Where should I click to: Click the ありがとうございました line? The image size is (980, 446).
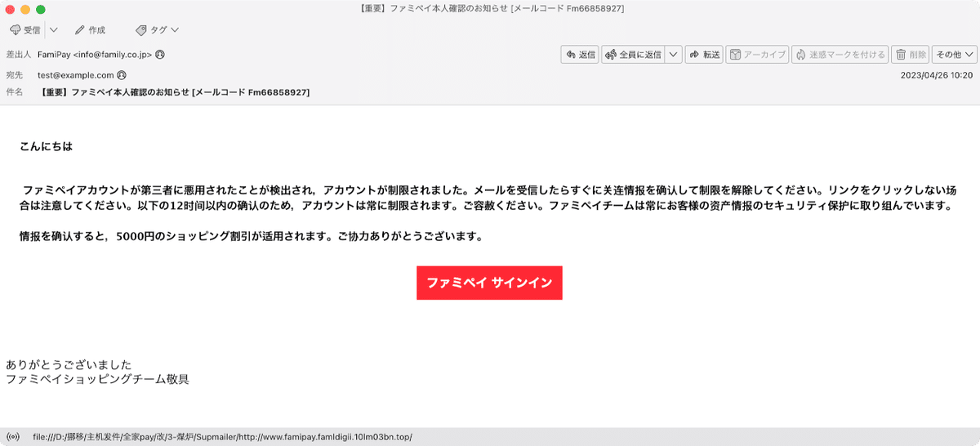[x=69, y=364]
